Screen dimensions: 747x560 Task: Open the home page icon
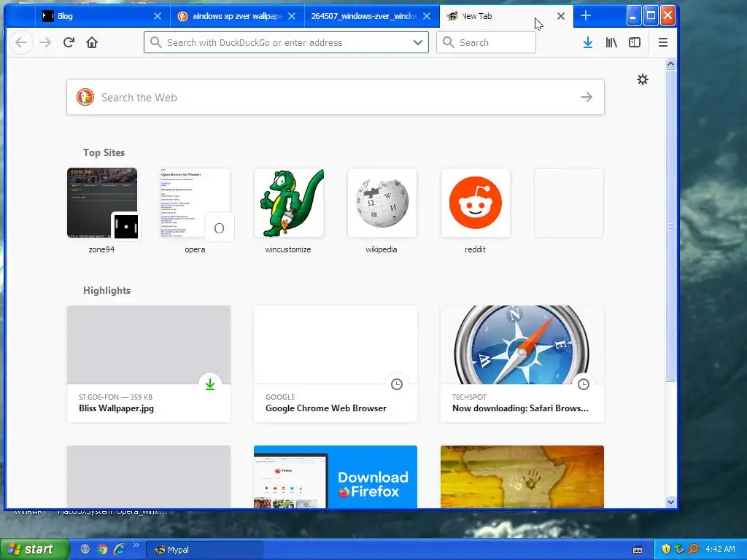tap(92, 42)
